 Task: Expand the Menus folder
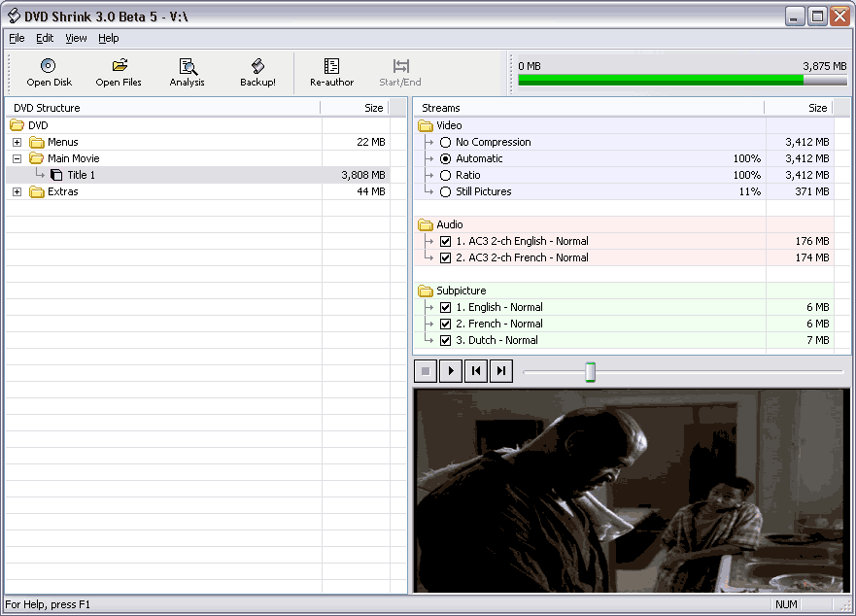pyautogui.click(x=17, y=143)
